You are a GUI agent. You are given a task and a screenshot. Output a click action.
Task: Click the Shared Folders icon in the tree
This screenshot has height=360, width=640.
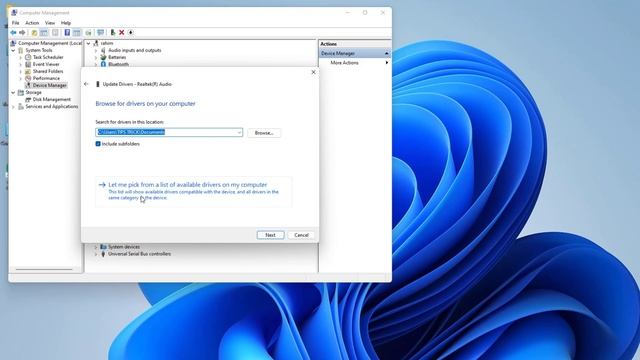tap(28, 71)
